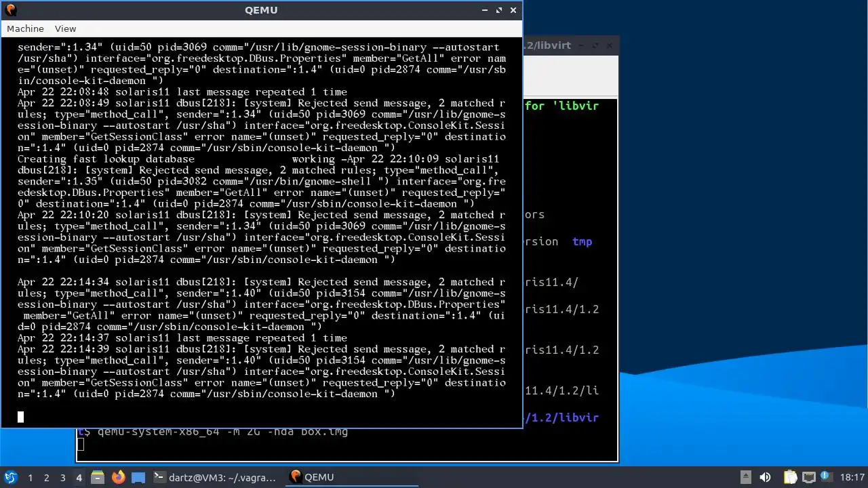The height and width of the screenshot is (488, 868).
Task: Click the QEMU icon in the window title bar
Action: [x=11, y=9]
